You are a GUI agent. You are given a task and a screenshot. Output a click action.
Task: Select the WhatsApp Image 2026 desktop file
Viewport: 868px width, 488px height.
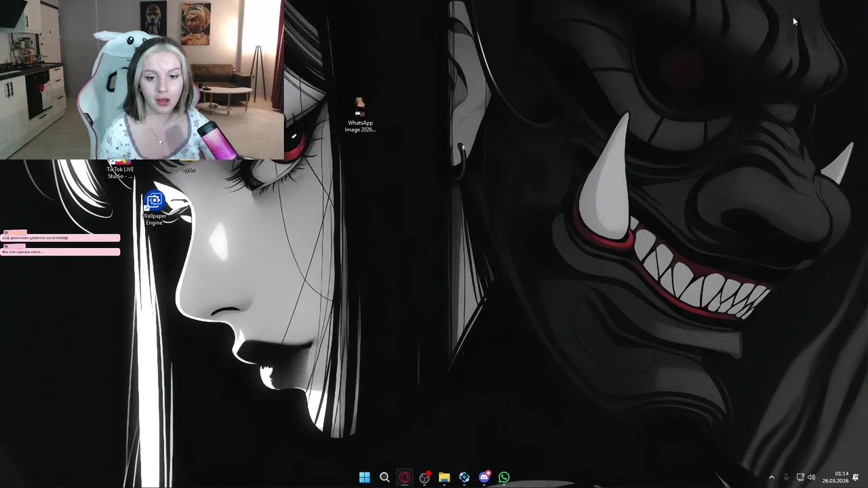coord(360,115)
